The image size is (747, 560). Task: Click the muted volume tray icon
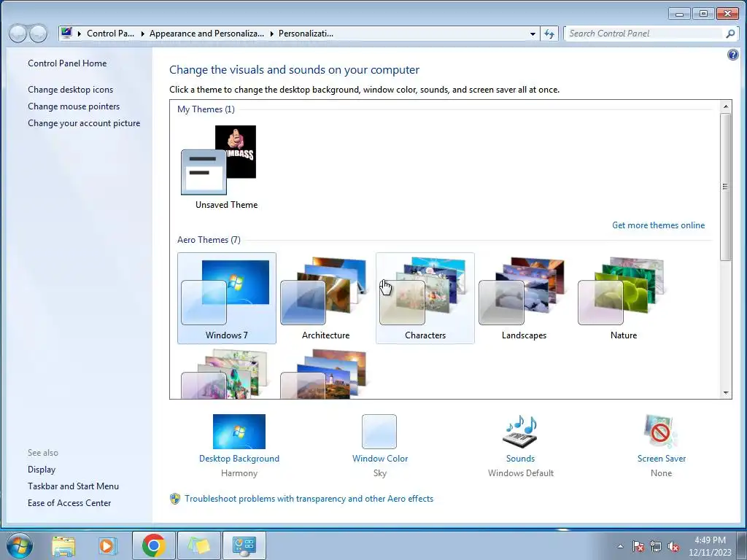(x=673, y=546)
